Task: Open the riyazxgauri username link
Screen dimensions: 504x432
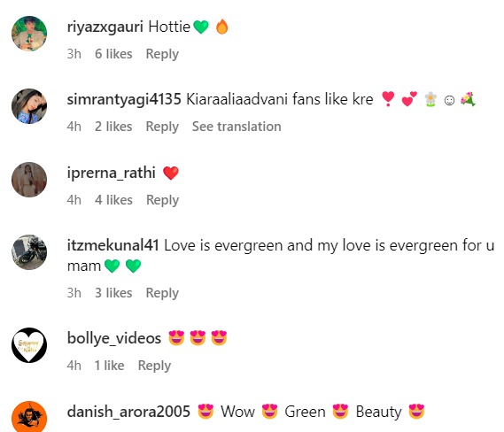Action: pos(105,27)
